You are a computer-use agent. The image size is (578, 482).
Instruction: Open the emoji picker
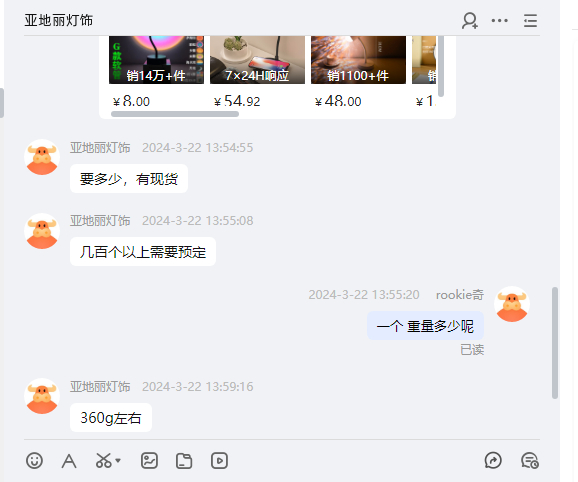(x=34, y=461)
